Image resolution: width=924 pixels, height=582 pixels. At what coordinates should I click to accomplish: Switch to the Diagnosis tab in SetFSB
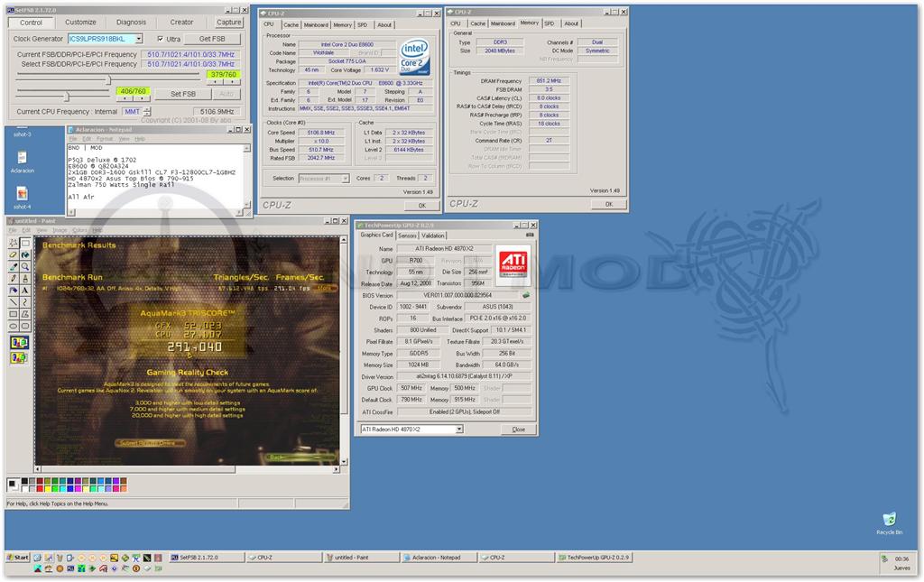(x=131, y=22)
